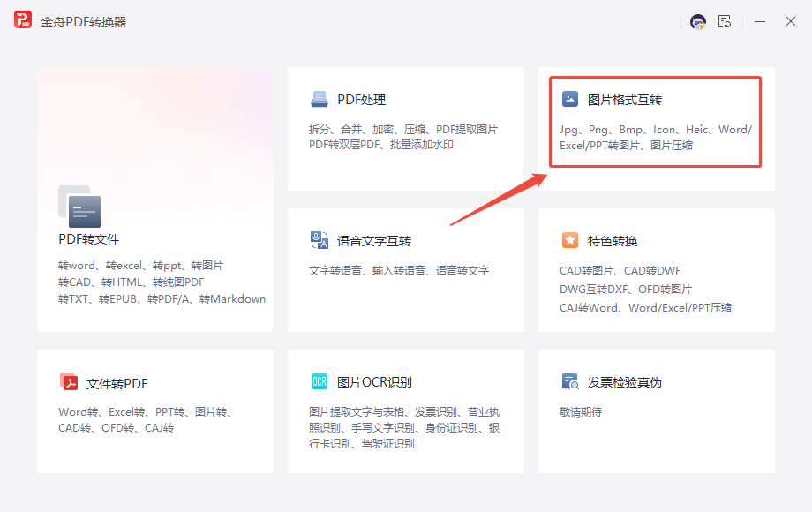Click the text 转word、转excel、转ppt、转图片
The width and height of the screenshot is (812, 512).
(x=141, y=266)
